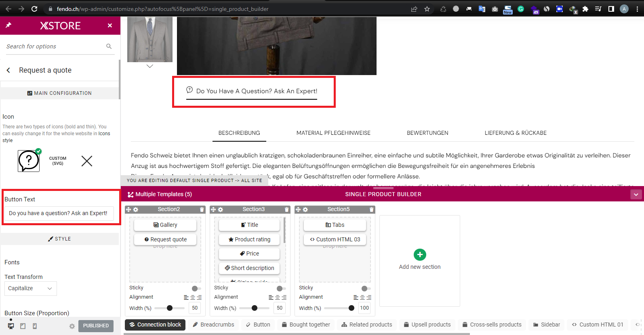The width and height of the screenshot is (644, 335).
Task: Click the Published button
Action: pos(96,326)
